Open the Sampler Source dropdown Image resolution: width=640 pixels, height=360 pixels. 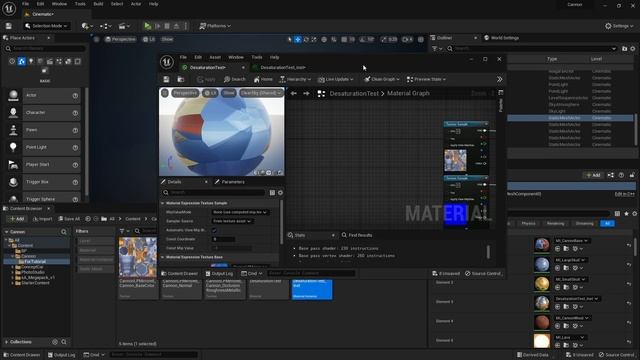(232, 221)
